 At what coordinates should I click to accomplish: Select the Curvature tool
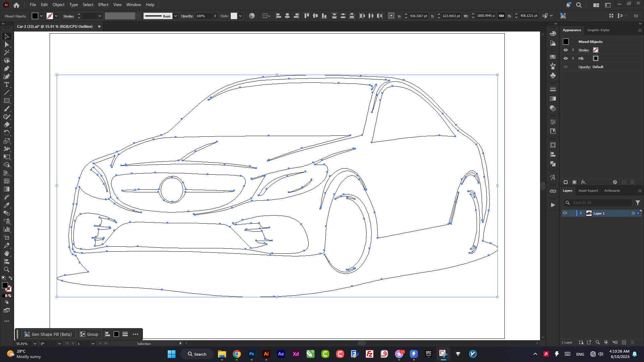pos(6,76)
